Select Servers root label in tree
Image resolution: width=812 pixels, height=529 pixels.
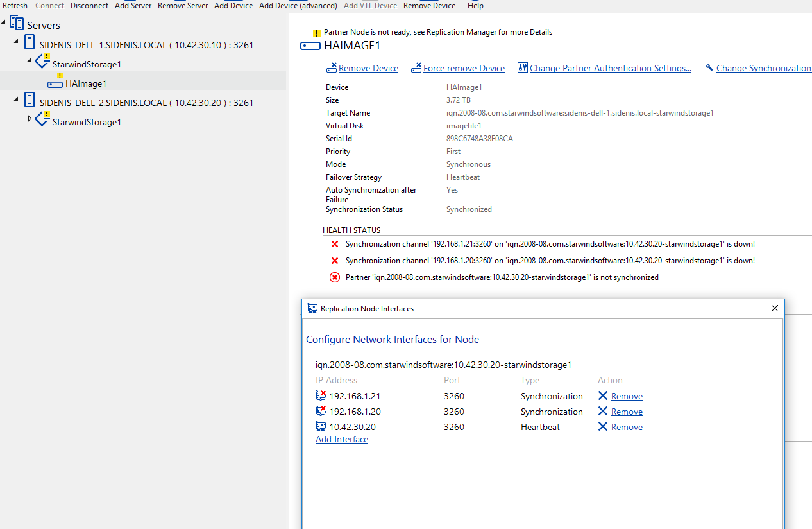(44, 26)
